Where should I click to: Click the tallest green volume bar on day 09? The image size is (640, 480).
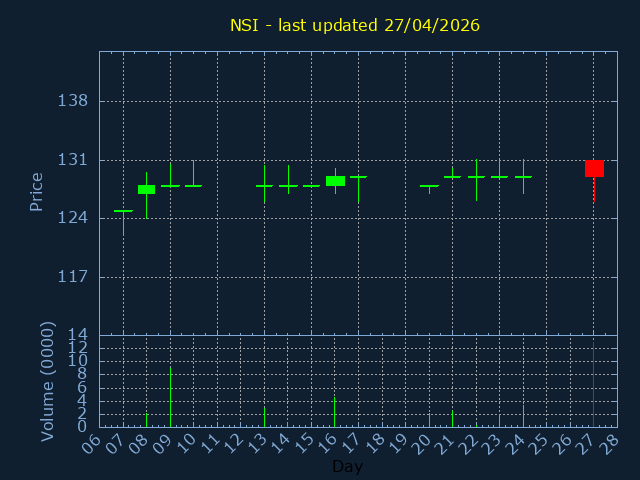pos(170,397)
